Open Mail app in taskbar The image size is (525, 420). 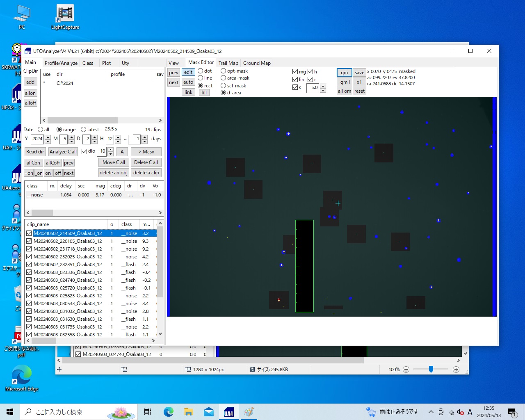point(209,412)
